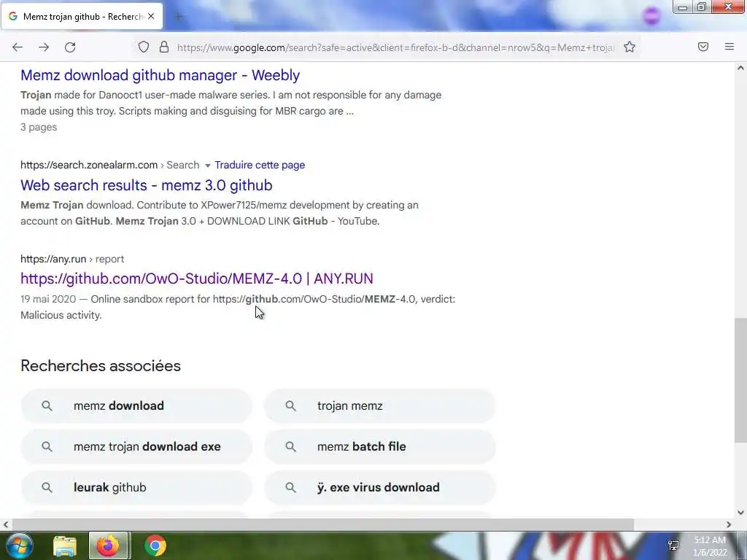Click the site security padlock icon

tap(164, 47)
